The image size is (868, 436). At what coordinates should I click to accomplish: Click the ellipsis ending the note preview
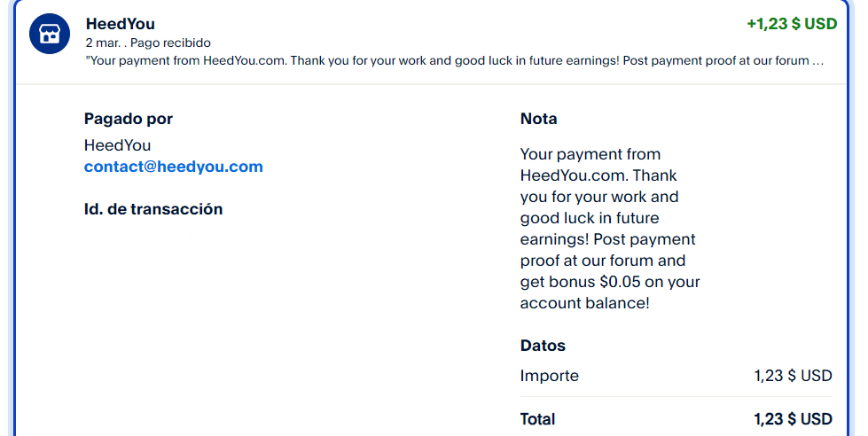coord(818,61)
